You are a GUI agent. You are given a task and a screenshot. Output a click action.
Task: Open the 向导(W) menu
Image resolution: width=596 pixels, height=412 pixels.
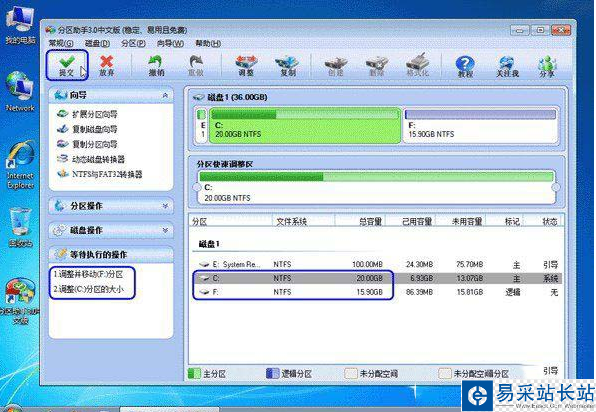click(170, 43)
